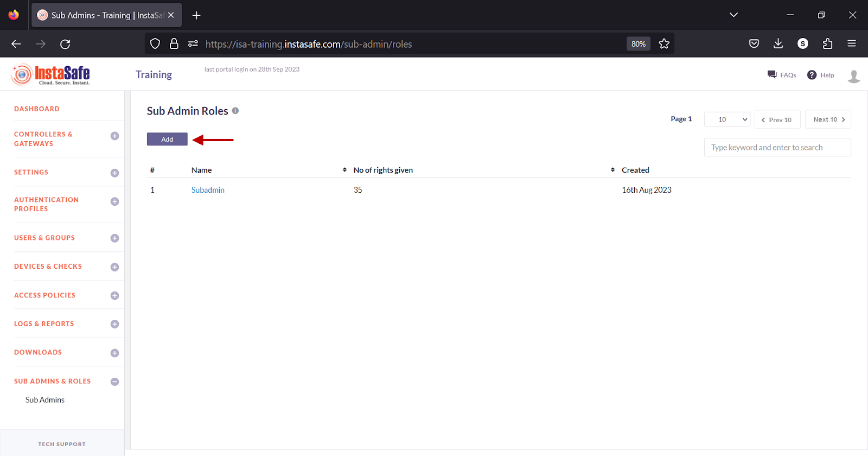Image resolution: width=868 pixels, height=456 pixels.
Task: Go to Next 10 results
Action: [x=828, y=119]
